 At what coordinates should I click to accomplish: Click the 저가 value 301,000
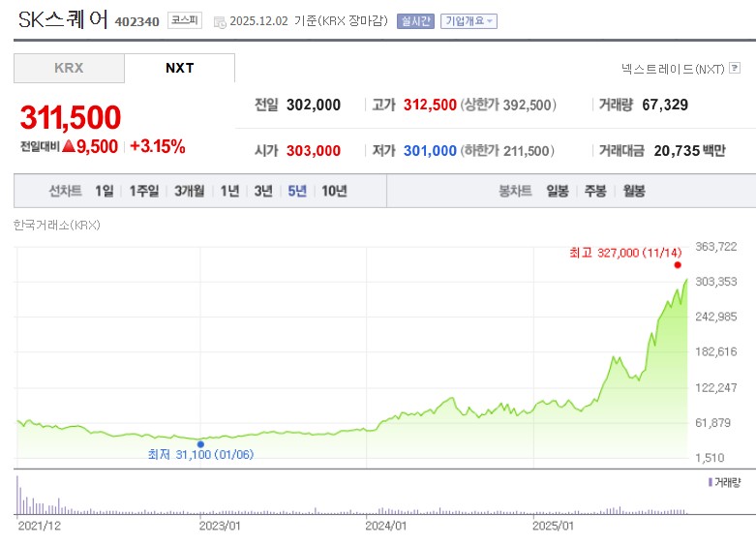(430, 151)
